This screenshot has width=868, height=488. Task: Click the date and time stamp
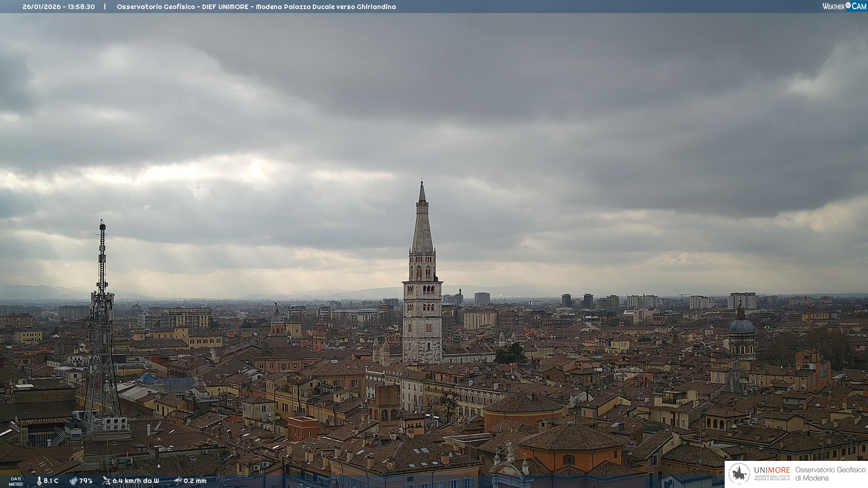click(x=59, y=7)
